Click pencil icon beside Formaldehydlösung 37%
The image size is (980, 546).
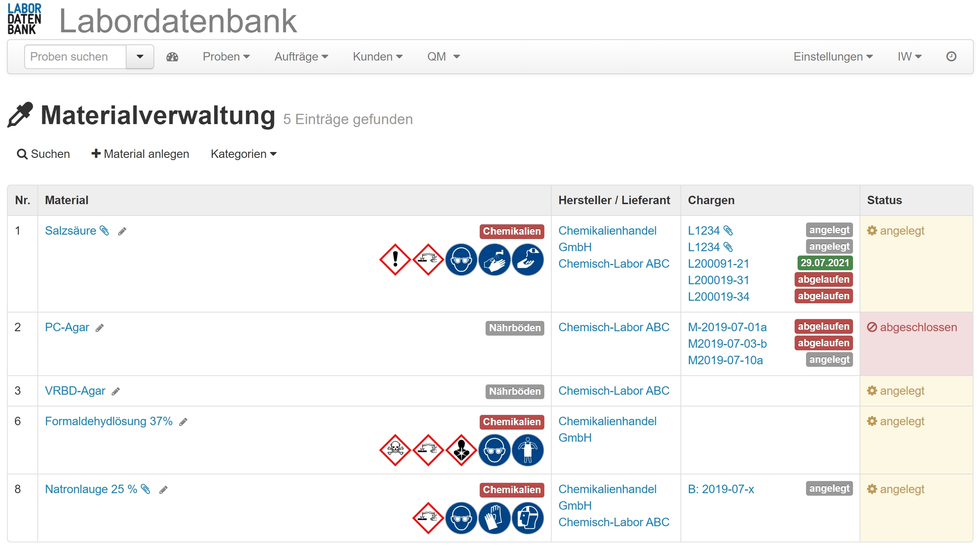coord(184,422)
